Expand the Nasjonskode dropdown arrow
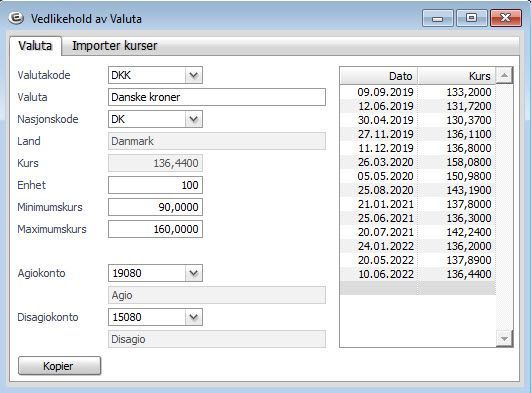This screenshot has height=393, width=531. point(194,119)
